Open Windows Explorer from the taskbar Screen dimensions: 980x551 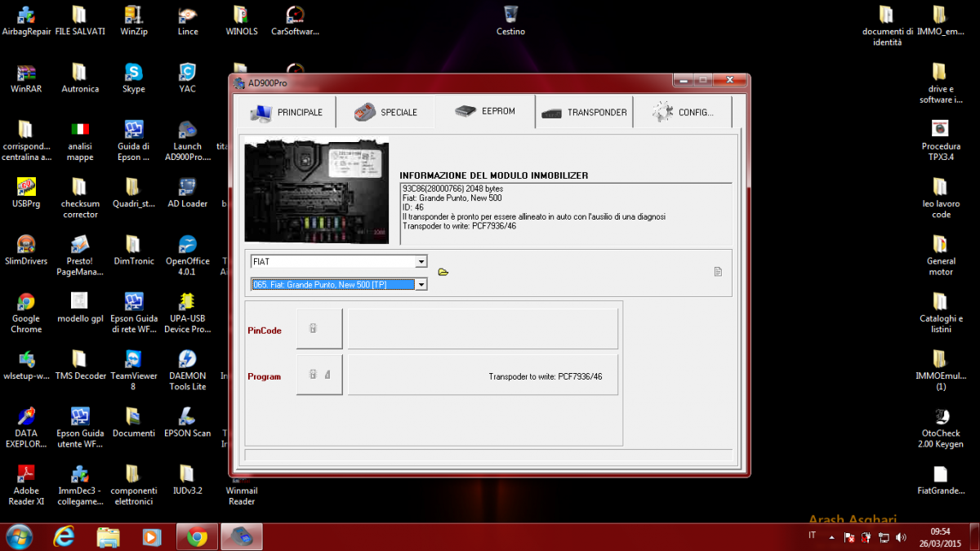(x=109, y=537)
